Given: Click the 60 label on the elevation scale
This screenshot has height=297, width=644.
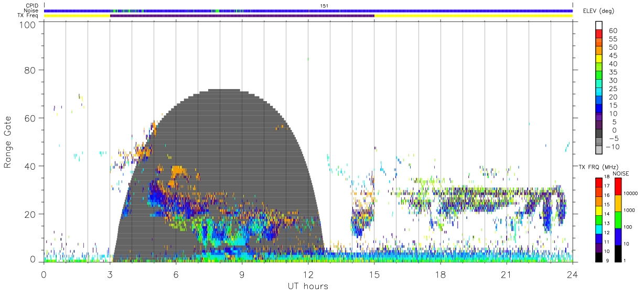Looking at the screenshot, I should [x=613, y=30].
